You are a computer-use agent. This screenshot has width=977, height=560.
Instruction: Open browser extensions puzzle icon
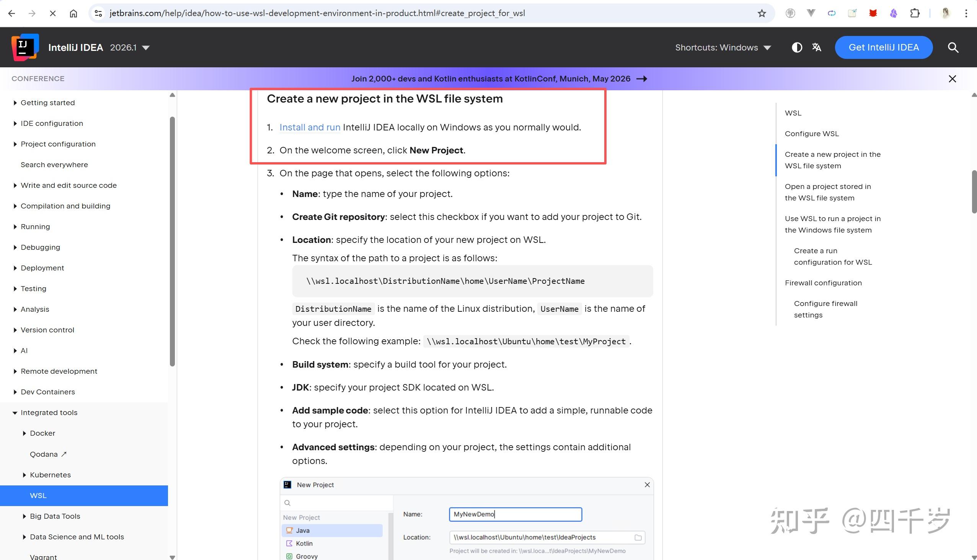tap(915, 13)
